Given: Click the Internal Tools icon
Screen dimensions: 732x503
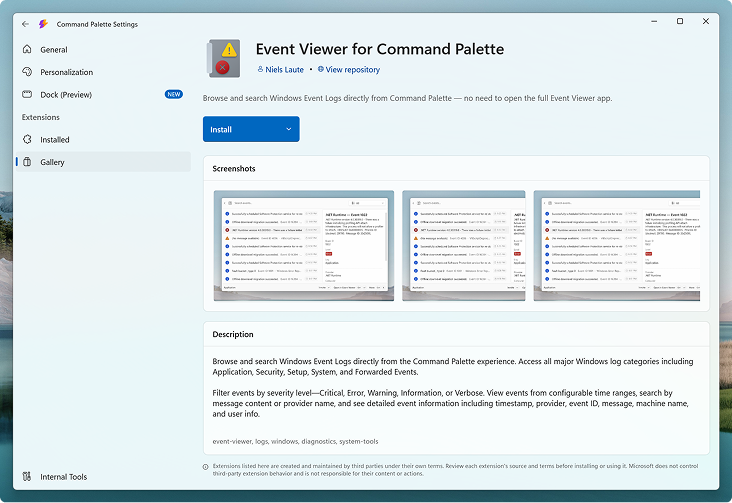Looking at the screenshot, I should [x=27, y=476].
